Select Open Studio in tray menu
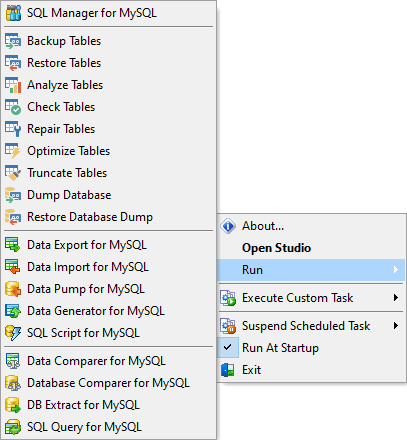Screen dimensions: 407x440 [312, 248]
